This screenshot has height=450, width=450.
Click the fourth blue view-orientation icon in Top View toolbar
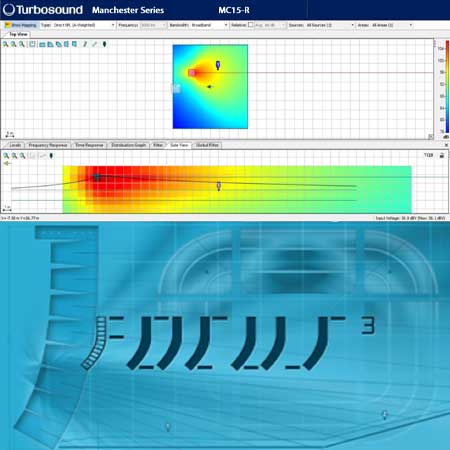click(x=67, y=44)
